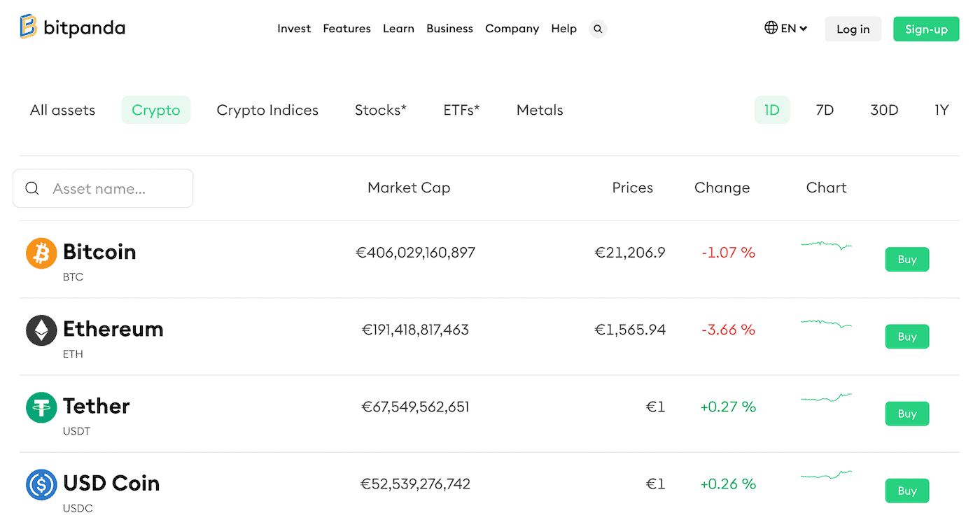Image resolution: width=980 pixels, height=527 pixels.
Task: Switch to the Crypto Indices tab
Action: 267,110
